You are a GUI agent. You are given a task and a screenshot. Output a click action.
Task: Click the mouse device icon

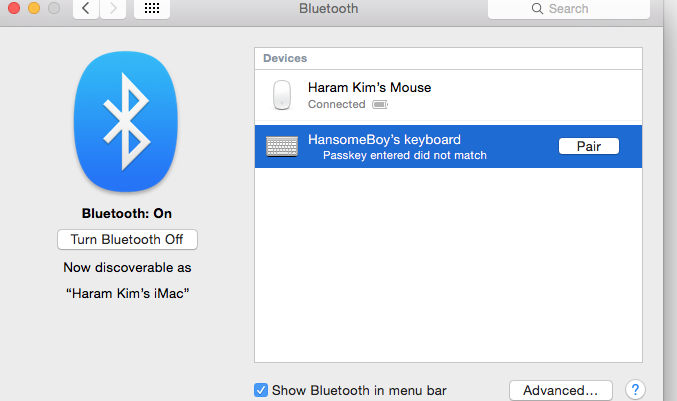click(282, 95)
